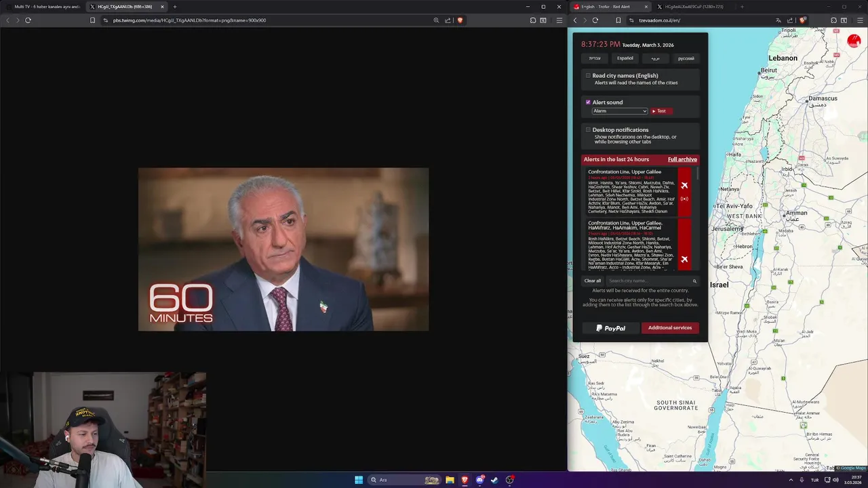Screen dimensions: 868x488
Task: Open the main menu of the right browser
Action: [x=859, y=20]
